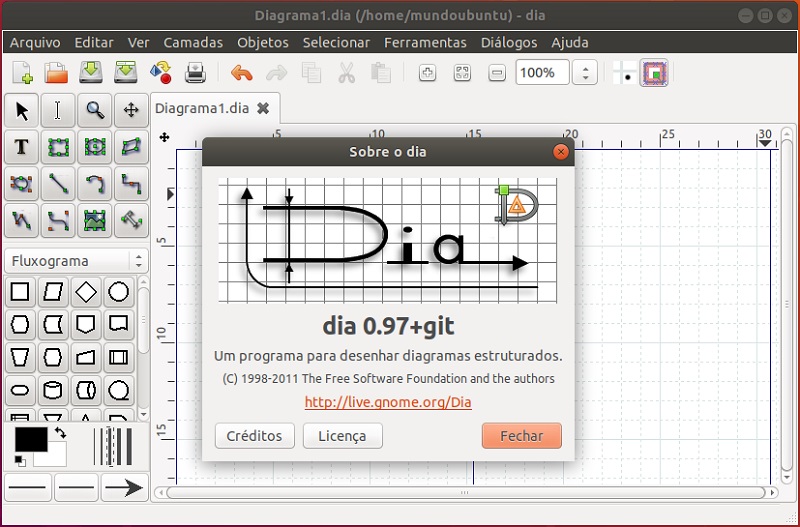Image resolution: width=800 pixels, height=527 pixels.
Task: Select the Polygon tool
Action: pyautogui.click(x=131, y=147)
